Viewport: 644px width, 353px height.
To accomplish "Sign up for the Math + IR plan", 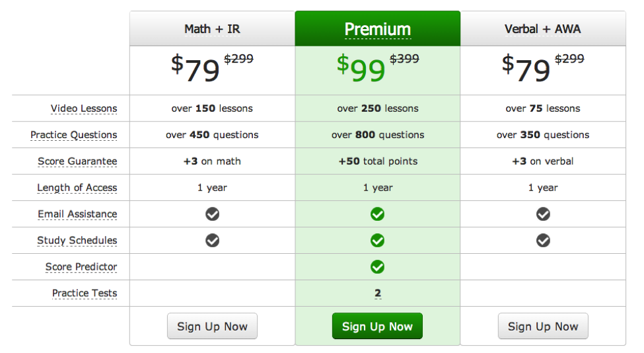I will 212,327.
